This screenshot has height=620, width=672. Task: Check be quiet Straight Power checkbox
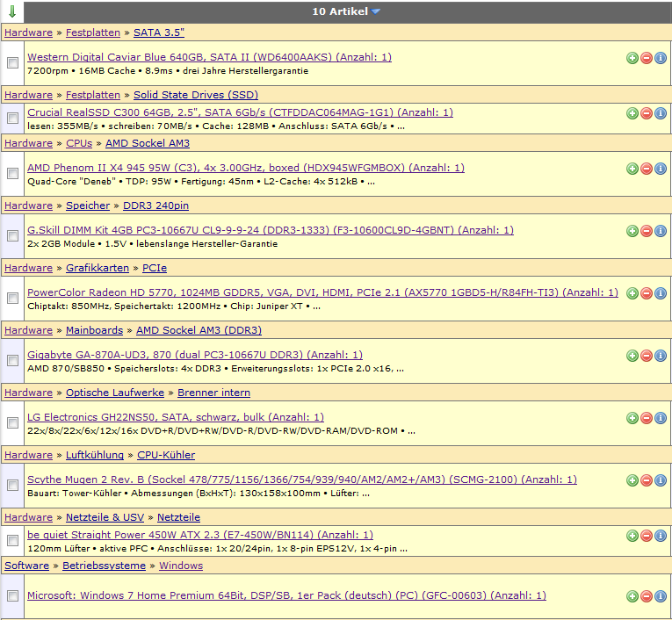point(13,540)
